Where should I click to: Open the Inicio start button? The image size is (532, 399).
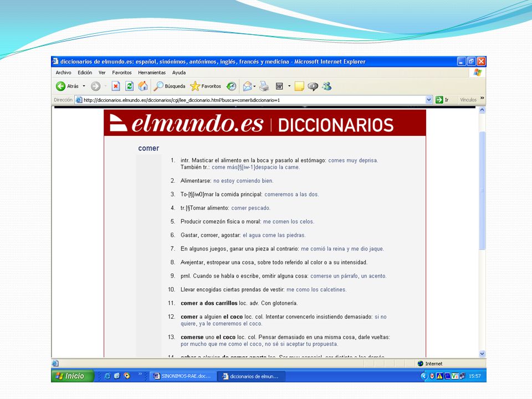click(x=73, y=376)
